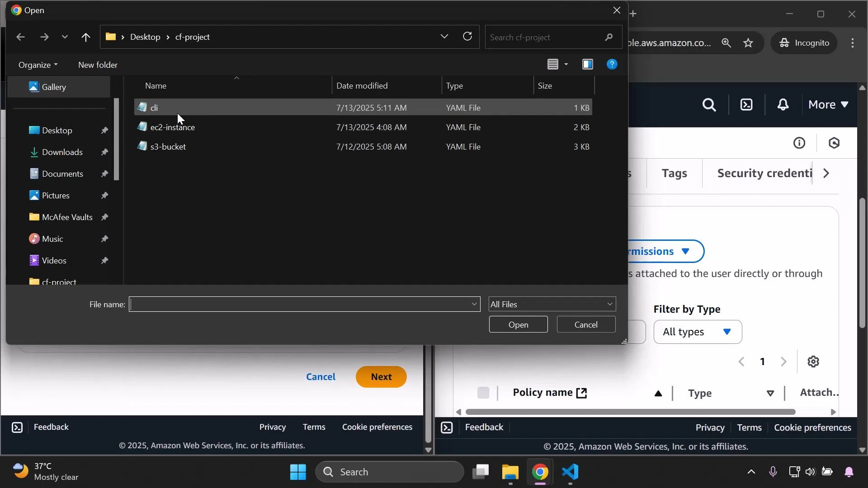The height and width of the screenshot is (488, 868).
Task: Open the Cookie preferences link
Action: tap(377, 427)
